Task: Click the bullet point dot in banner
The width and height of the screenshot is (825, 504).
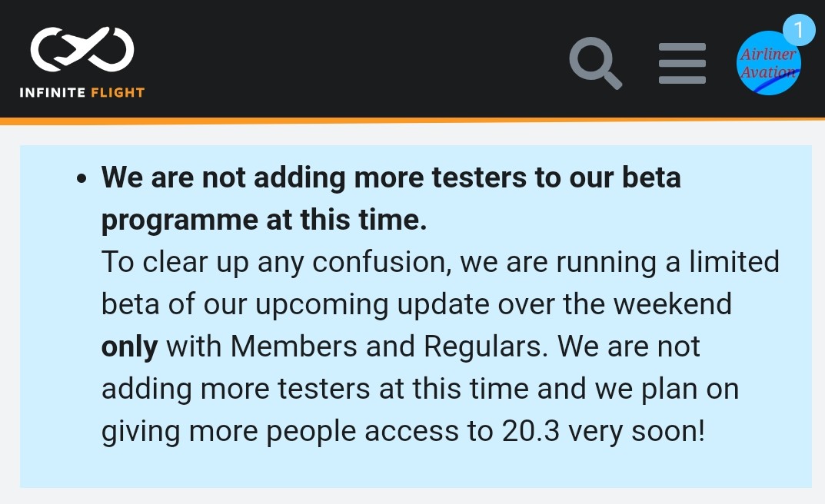Action: [x=82, y=179]
